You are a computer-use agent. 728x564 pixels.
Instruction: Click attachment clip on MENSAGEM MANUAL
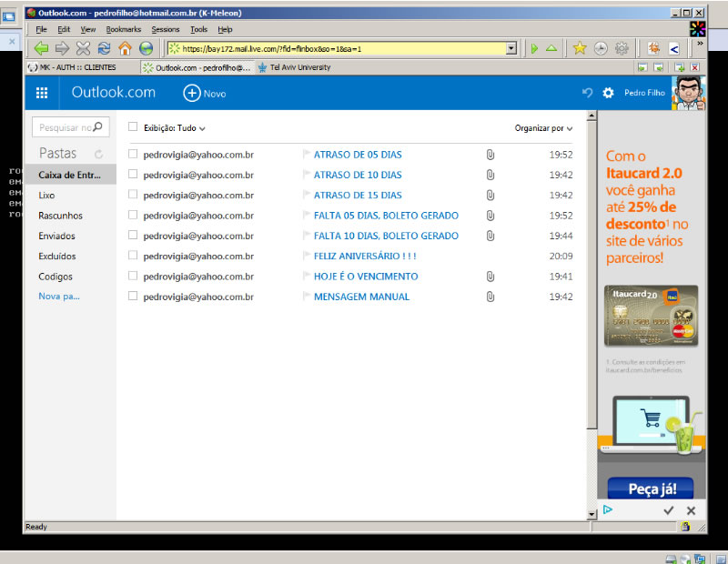pos(490,297)
